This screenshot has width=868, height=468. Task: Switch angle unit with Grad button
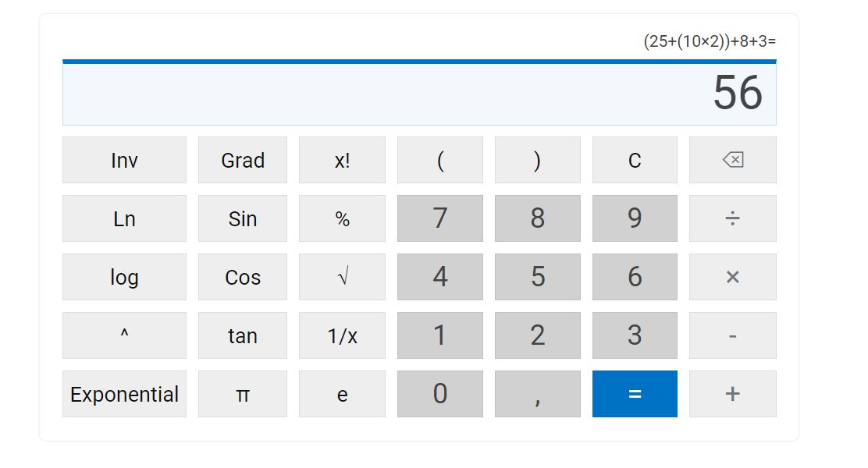242,160
